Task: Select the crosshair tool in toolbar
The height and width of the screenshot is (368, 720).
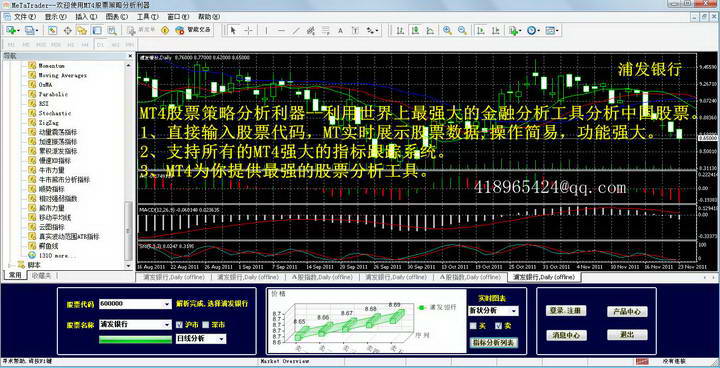Action: (x=248, y=30)
